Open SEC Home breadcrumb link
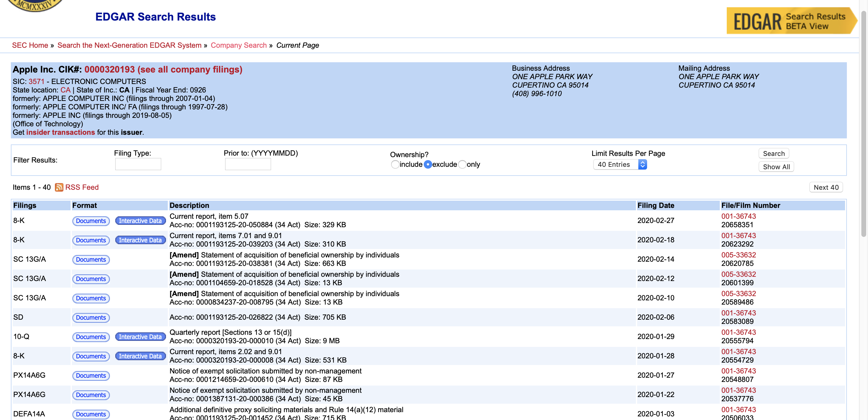The width and height of the screenshot is (868, 420). (x=30, y=45)
